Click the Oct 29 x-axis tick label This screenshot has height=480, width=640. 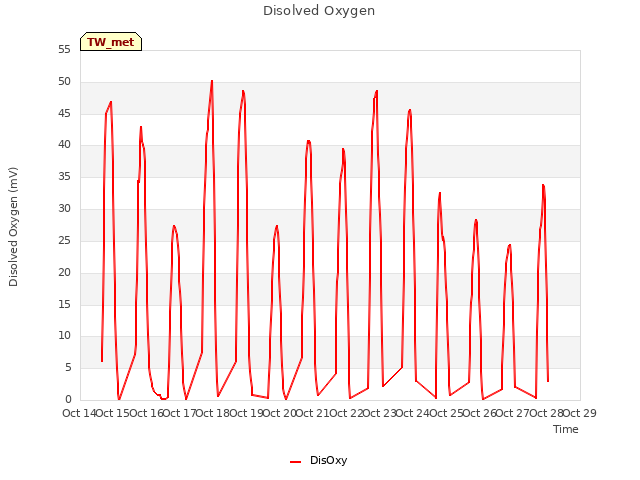click(x=580, y=413)
